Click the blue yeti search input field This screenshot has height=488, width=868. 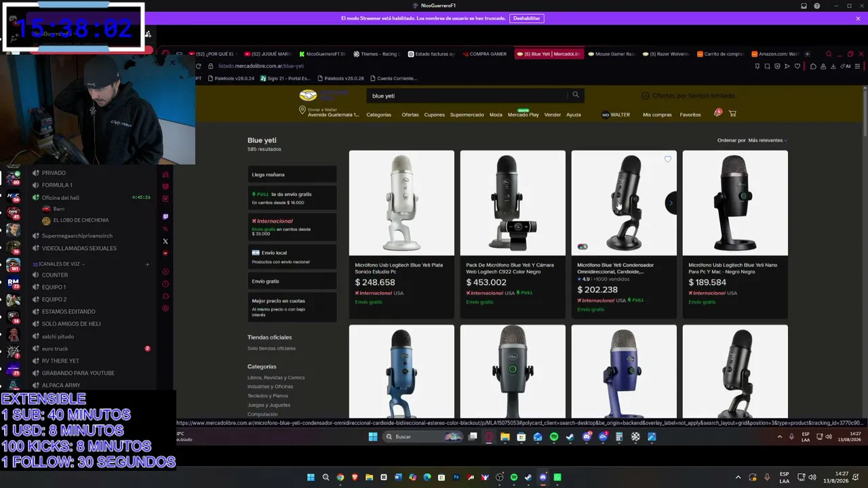468,96
